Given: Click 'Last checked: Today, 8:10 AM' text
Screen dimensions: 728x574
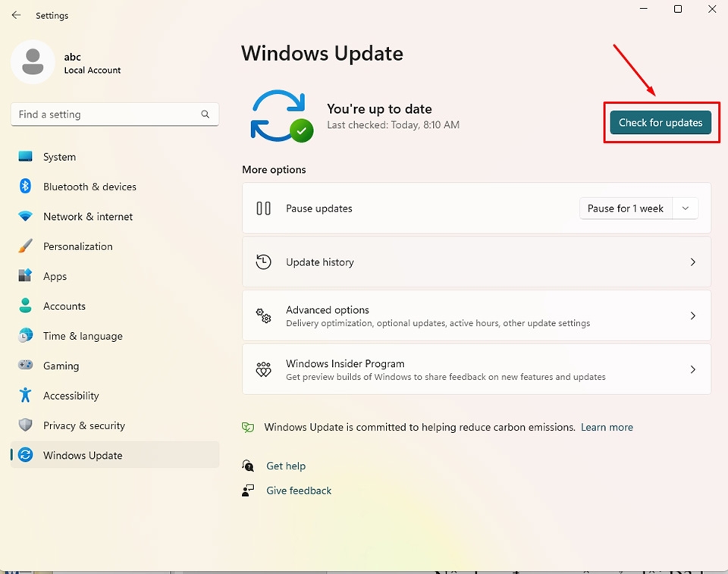Looking at the screenshot, I should [394, 125].
